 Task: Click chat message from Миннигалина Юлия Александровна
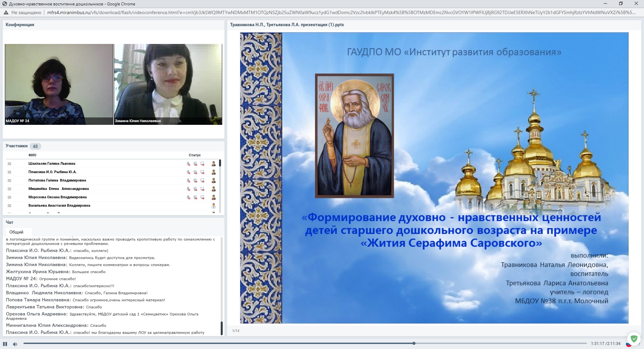[56, 326]
